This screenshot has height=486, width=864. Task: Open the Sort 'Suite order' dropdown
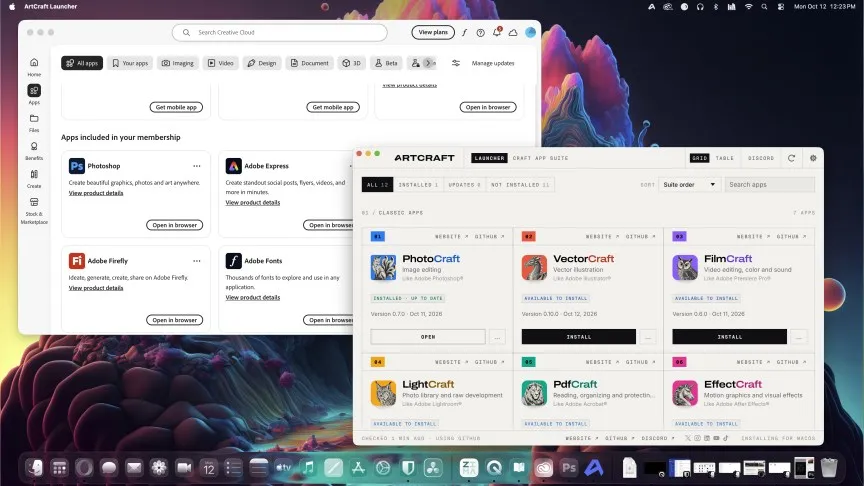coord(689,185)
